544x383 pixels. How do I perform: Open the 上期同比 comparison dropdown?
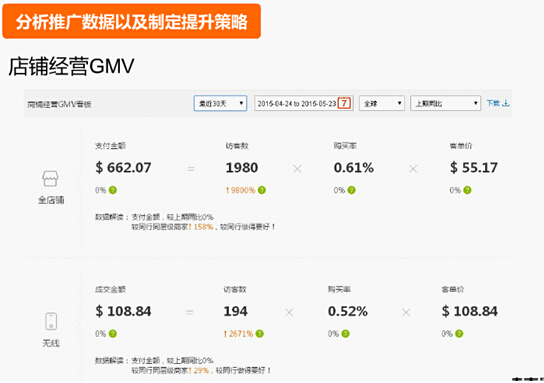point(445,103)
